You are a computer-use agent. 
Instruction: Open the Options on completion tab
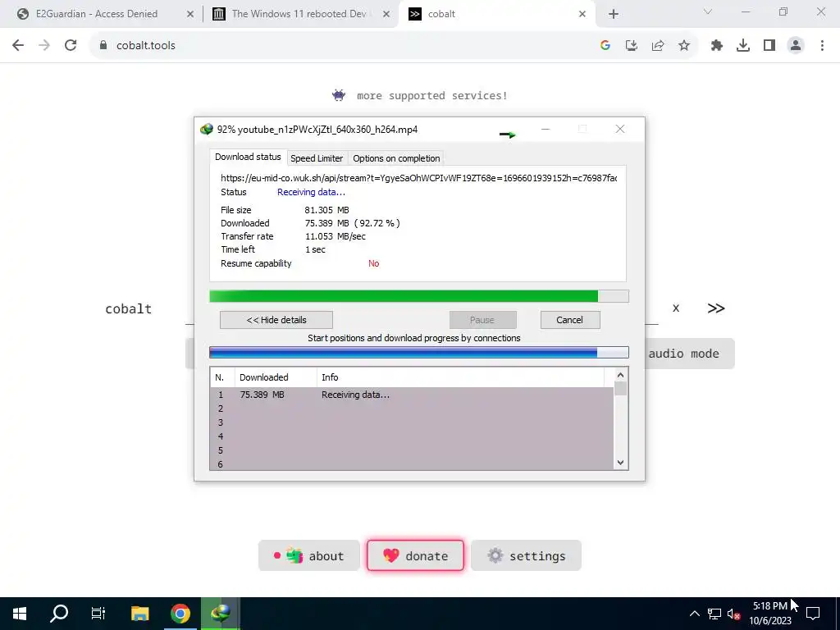396,158
